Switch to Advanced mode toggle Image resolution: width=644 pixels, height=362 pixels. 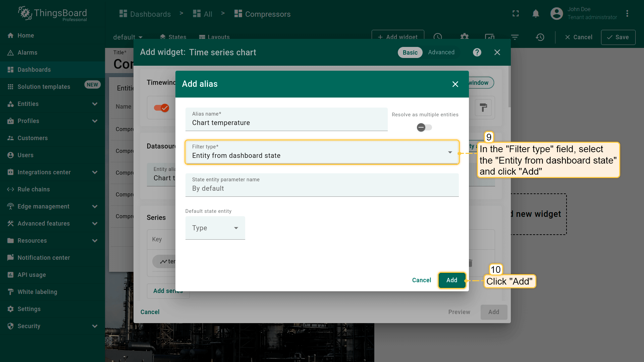441,52
